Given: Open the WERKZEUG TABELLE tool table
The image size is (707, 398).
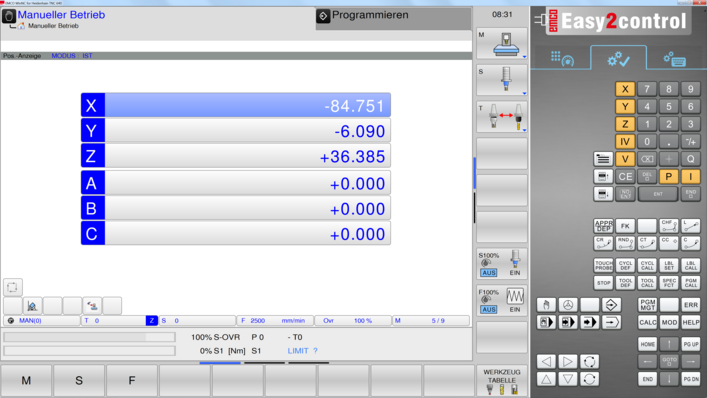Looking at the screenshot, I should 502,380.
